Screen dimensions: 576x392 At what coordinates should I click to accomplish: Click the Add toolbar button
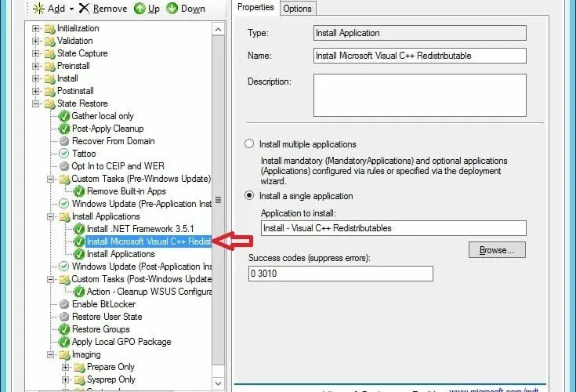(x=49, y=9)
